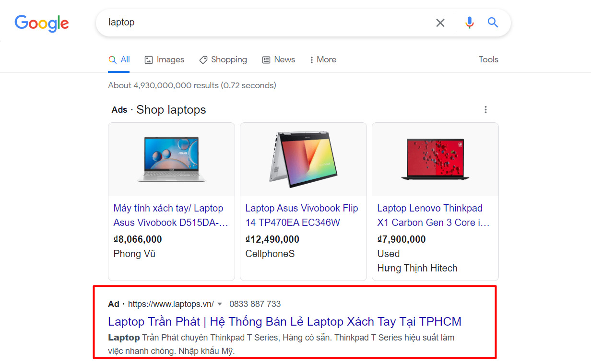This screenshot has width=591, height=364.
Task: Expand the dropdown arrow beside laptops.vn URL
Action: click(x=220, y=304)
